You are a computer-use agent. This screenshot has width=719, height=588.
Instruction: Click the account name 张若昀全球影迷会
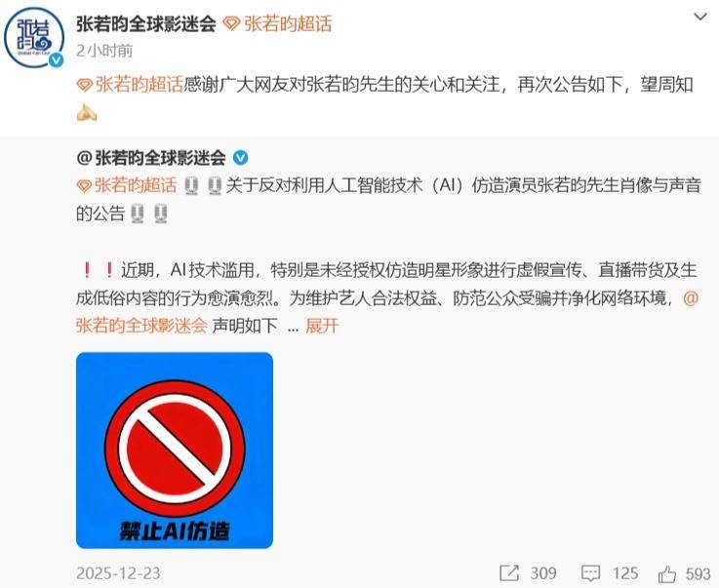coord(145,24)
